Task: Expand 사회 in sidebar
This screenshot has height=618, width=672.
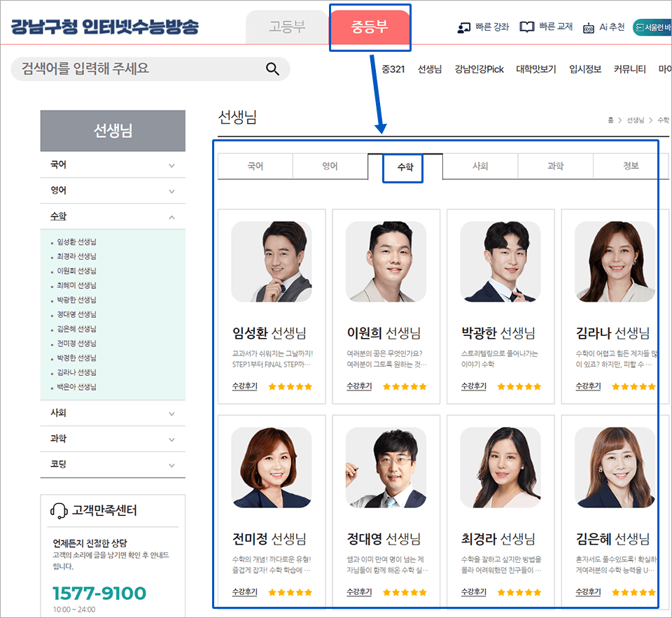Action: coord(113,413)
